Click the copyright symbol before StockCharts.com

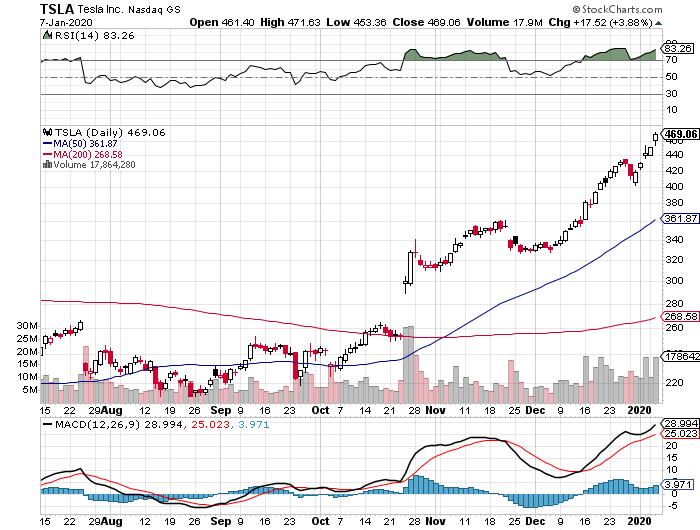(x=576, y=9)
